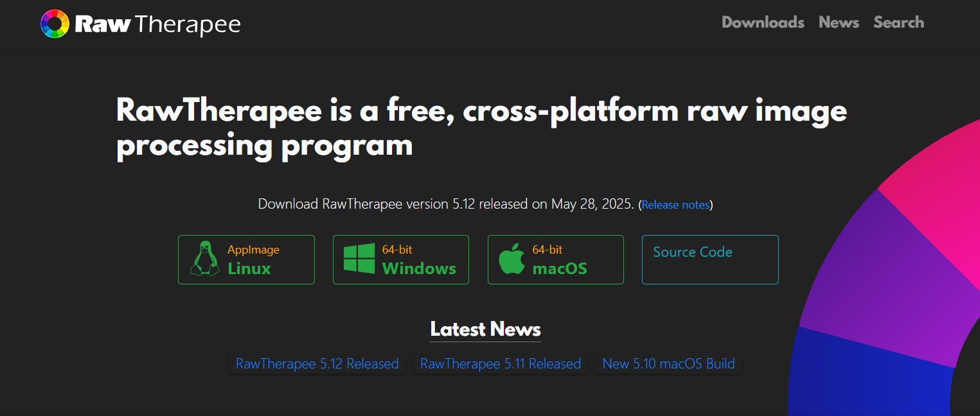
Task: Download the AppImage Linux build
Action: [x=254, y=259]
